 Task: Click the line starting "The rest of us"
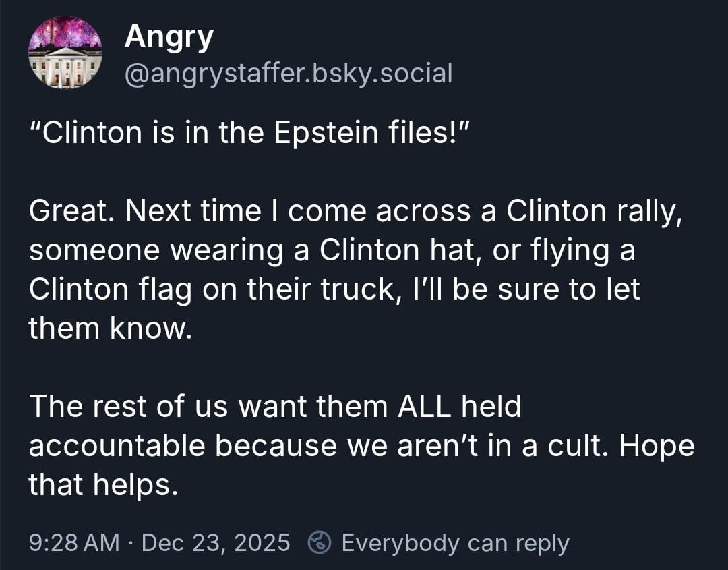(275, 406)
